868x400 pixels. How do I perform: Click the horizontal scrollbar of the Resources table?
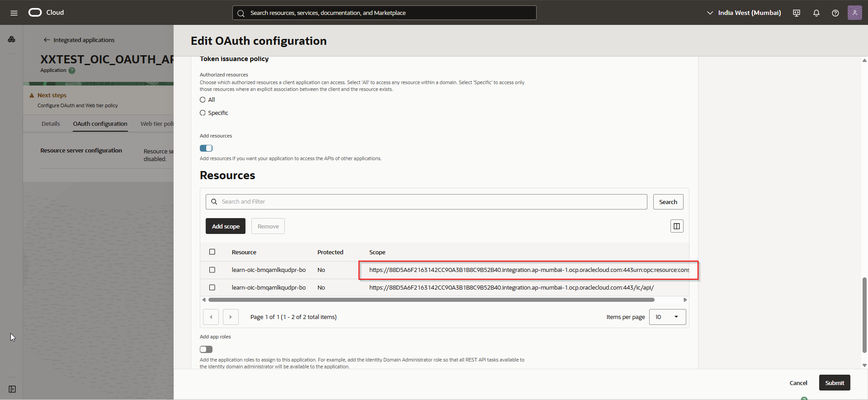tap(431, 300)
